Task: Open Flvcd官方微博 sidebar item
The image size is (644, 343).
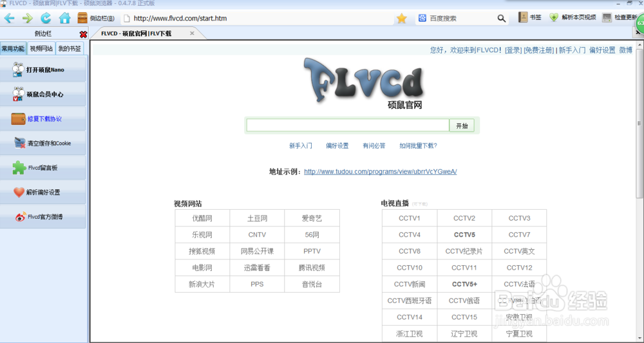Action: point(43,217)
